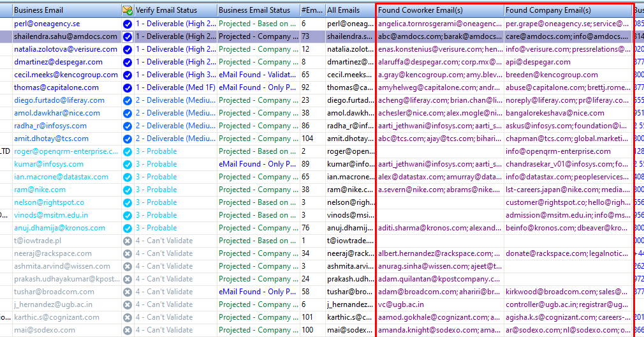Click the Found Coworker Email(s) column header
Screen dimensions: 644x337
pyautogui.click(x=440, y=10)
